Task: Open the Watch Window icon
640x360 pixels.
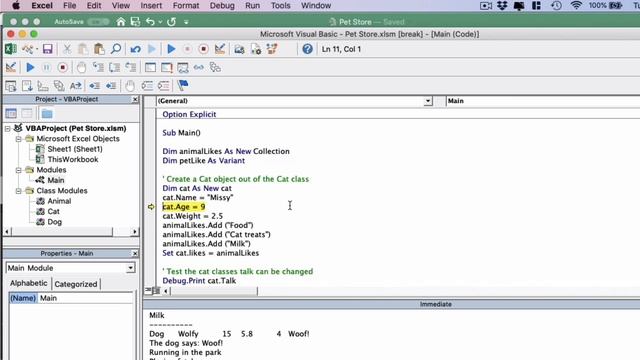Action: click(x=183, y=67)
